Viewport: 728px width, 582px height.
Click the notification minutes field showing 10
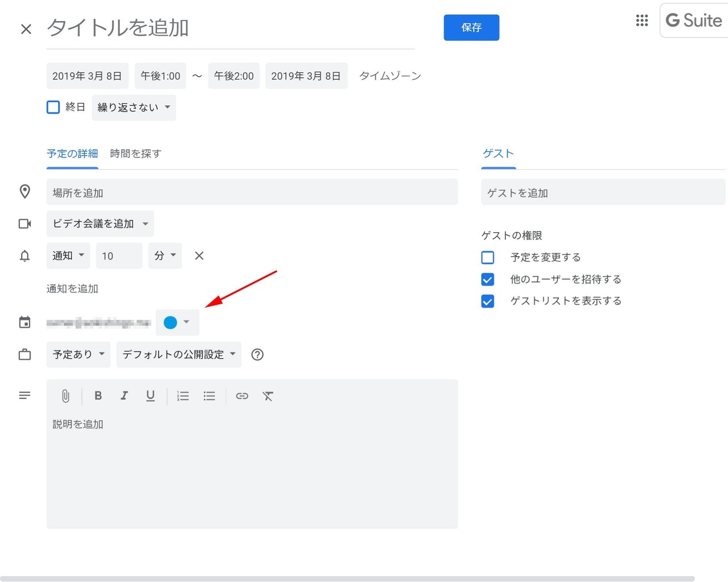click(119, 256)
